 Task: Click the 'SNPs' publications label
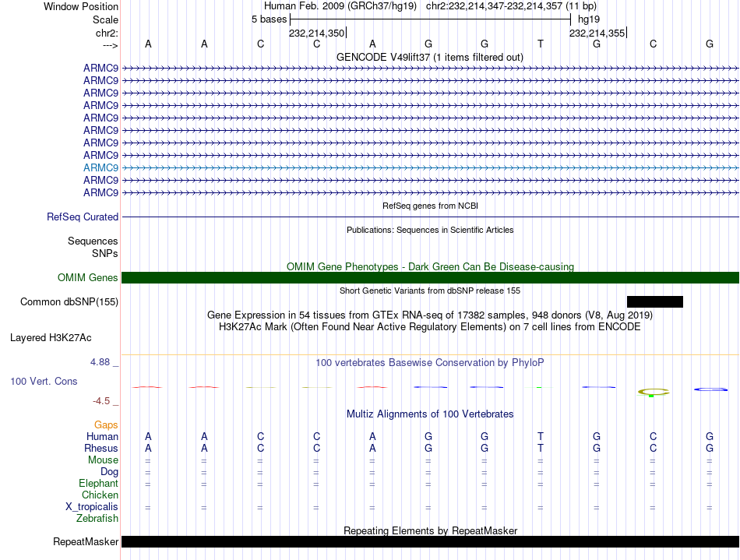105,253
